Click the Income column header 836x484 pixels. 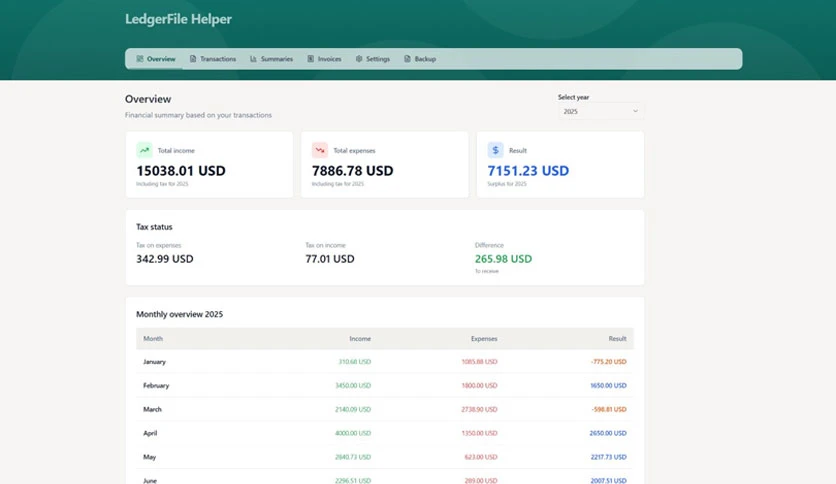coord(360,338)
